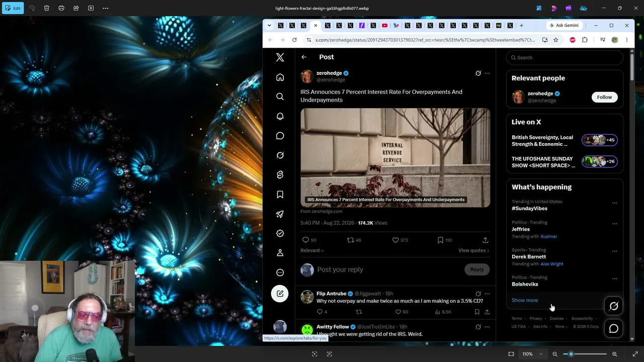Open the Photos toolbar three-dot menu

pos(106,8)
